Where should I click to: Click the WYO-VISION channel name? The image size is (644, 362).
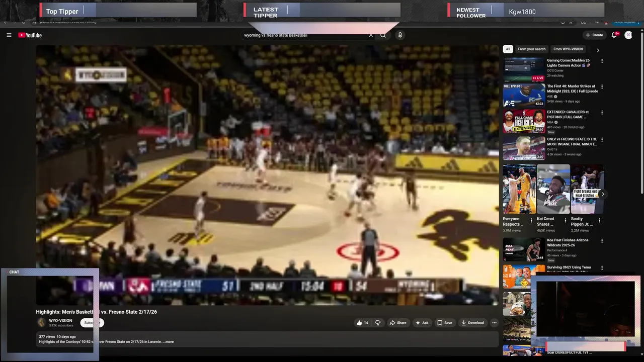[x=60, y=321]
